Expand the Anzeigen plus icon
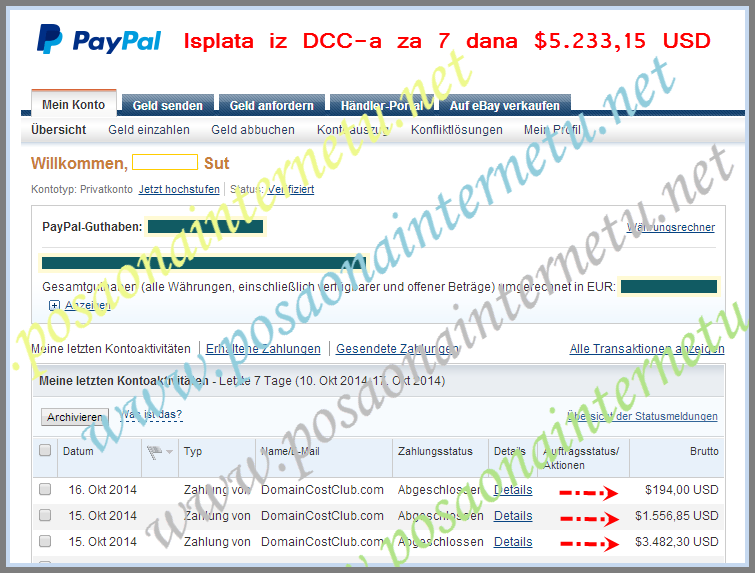 54,305
